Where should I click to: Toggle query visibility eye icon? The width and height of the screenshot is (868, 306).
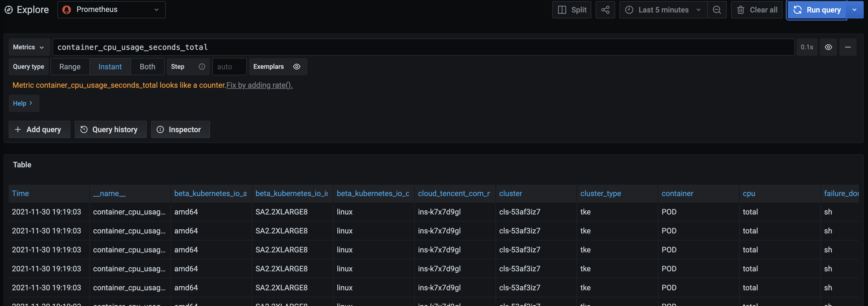point(828,47)
